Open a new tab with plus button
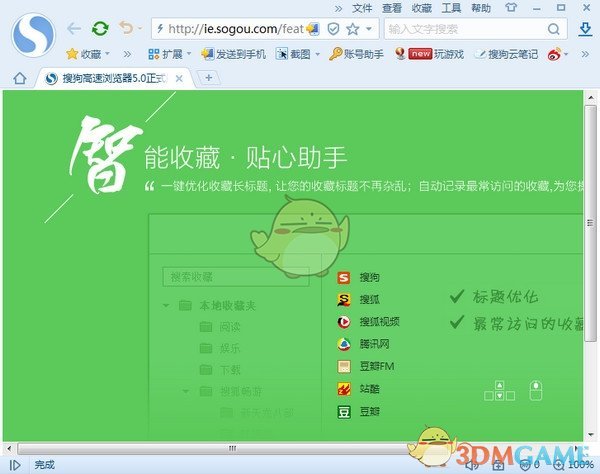600x474 pixels. (x=209, y=78)
